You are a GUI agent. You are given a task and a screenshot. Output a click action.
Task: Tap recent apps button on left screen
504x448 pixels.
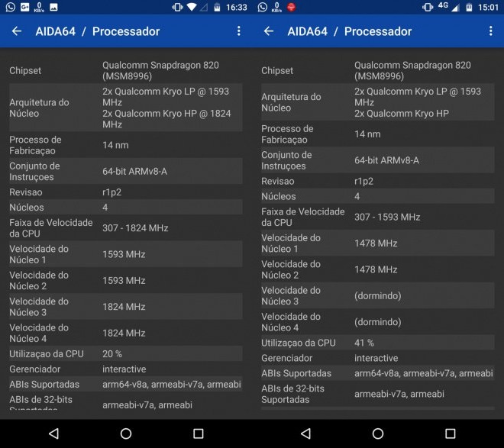coord(199,433)
